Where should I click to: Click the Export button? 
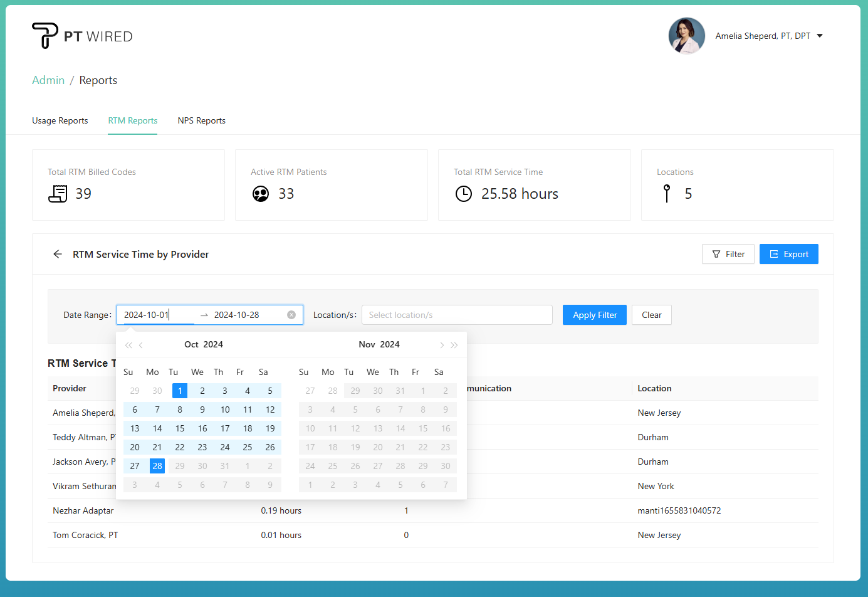coord(788,254)
